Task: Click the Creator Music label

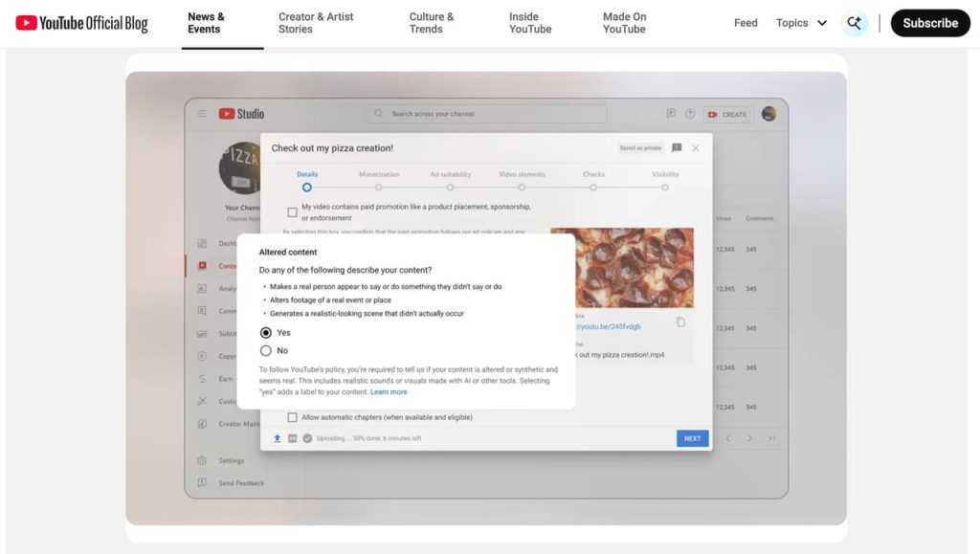Action: (x=238, y=424)
